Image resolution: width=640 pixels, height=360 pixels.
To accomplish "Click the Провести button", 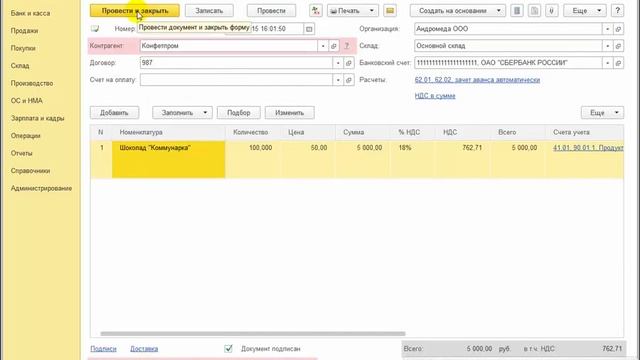I will 271,11.
